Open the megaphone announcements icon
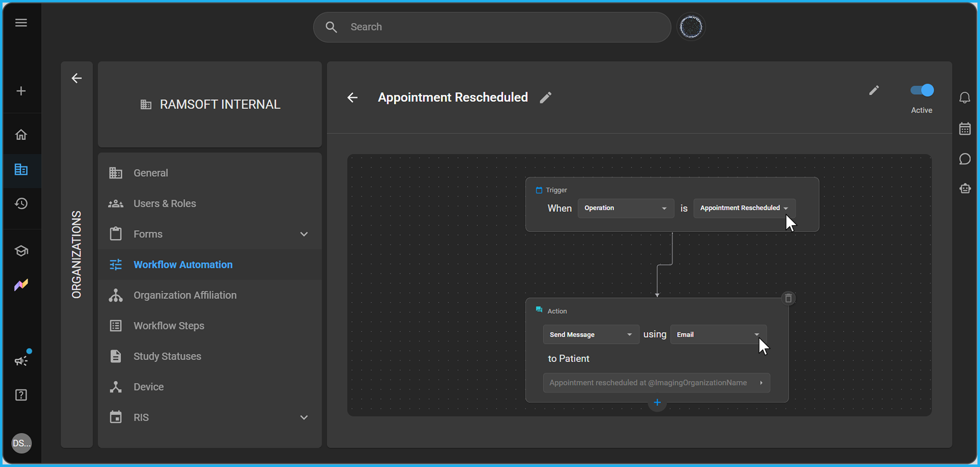 click(x=21, y=361)
